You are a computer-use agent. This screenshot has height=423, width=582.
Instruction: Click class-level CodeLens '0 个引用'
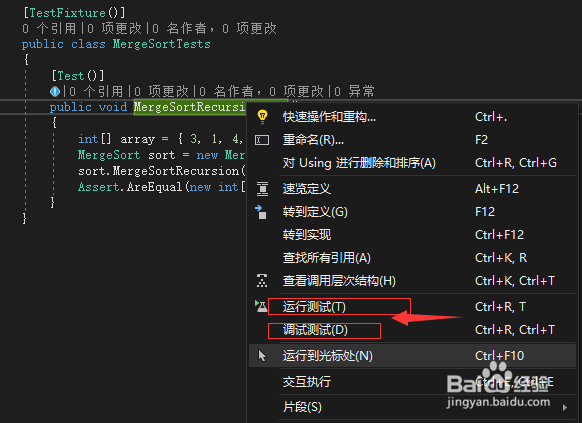pos(49,29)
